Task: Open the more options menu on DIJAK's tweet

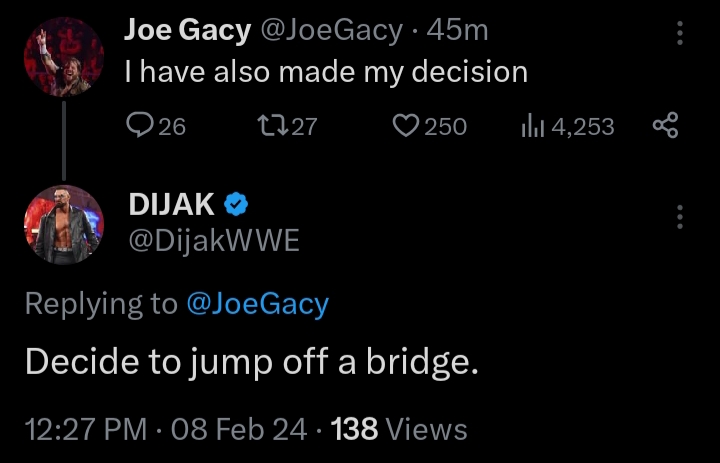Action: coord(680,216)
